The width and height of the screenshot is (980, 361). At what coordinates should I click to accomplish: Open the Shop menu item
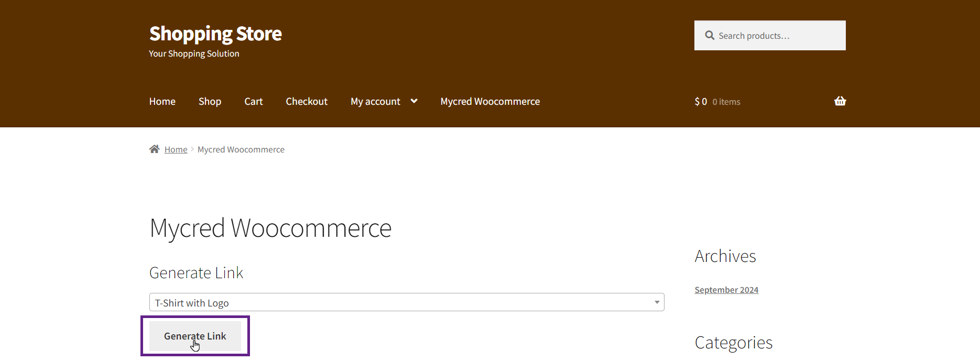click(210, 102)
